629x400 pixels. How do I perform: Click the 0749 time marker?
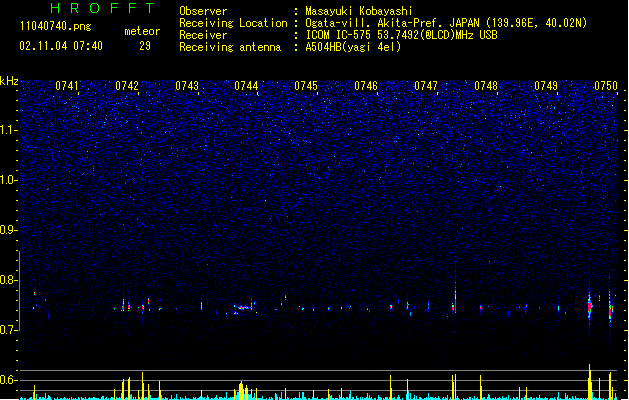[x=546, y=86]
